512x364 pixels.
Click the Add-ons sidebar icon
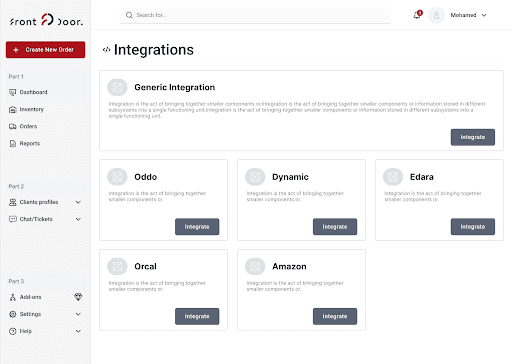[x=13, y=297]
